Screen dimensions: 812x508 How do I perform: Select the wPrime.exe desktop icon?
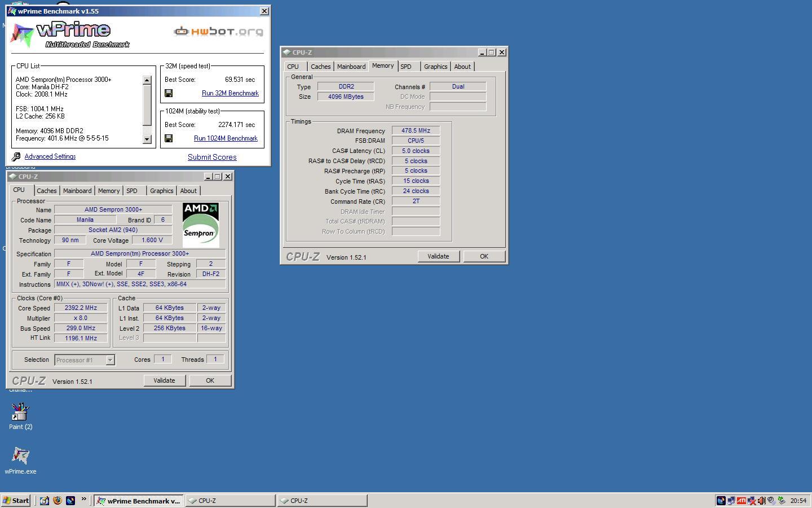(20, 461)
